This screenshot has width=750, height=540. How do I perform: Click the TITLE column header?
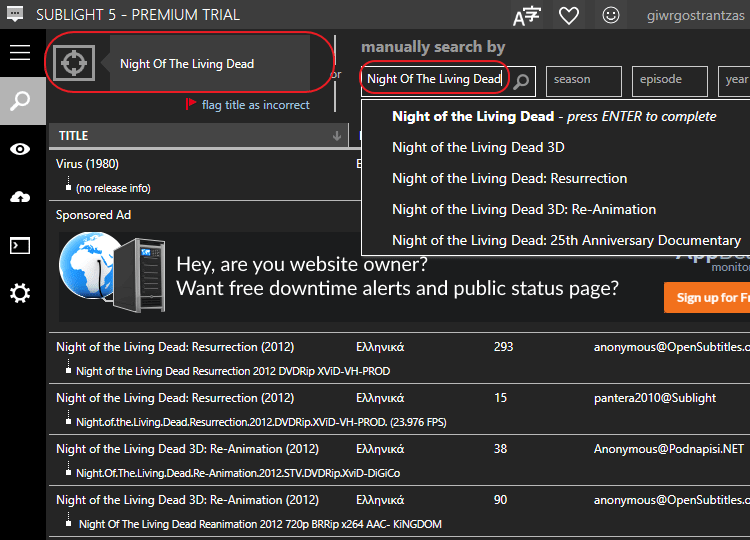point(199,136)
